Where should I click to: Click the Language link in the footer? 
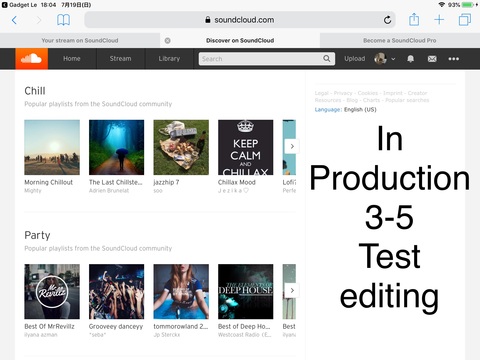click(327, 110)
